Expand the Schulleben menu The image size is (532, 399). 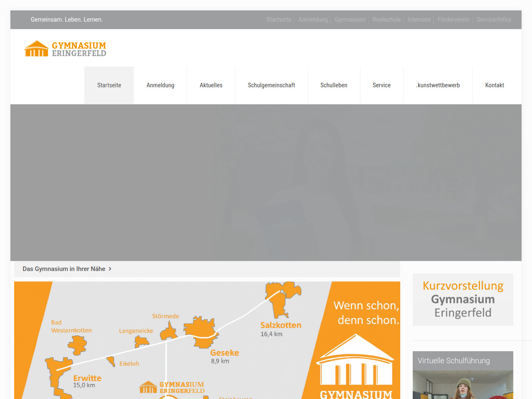click(x=333, y=85)
